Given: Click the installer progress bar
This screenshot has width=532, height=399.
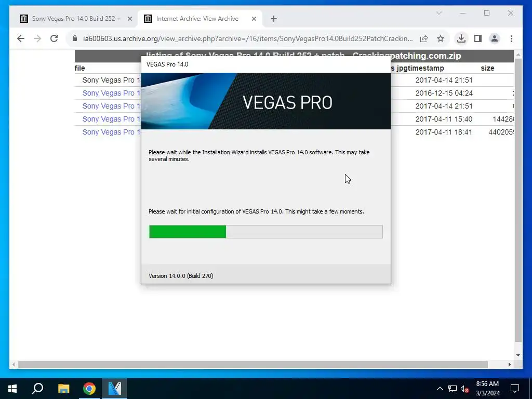Looking at the screenshot, I should [x=265, y=232].
